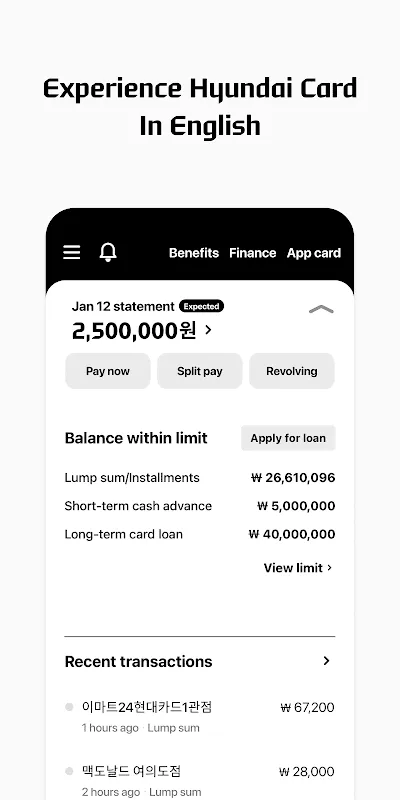Open the 이마트24현대카드1관점 transaction
This screenshot has height=800, width=400.
click(200, 716)
